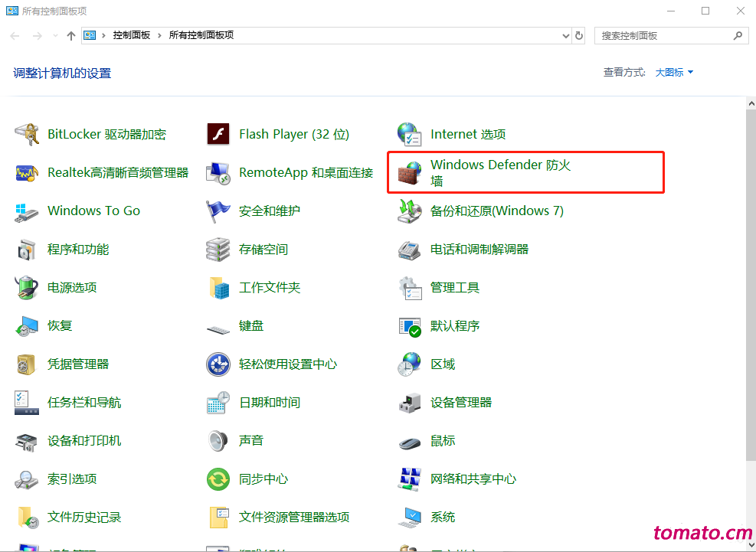Click the 声音 speaker icon
The width and height of the screenshot is (756, 552).
[x=218, y=441]
